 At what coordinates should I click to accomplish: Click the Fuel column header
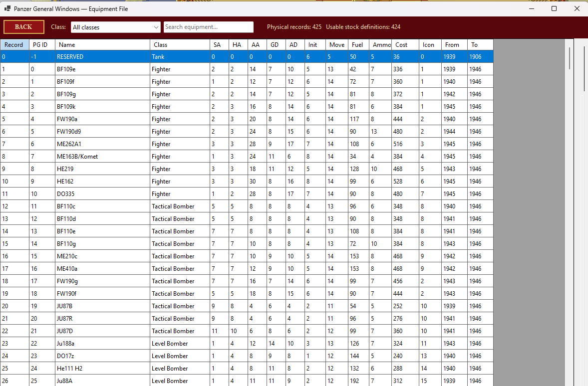click(358, 44)
